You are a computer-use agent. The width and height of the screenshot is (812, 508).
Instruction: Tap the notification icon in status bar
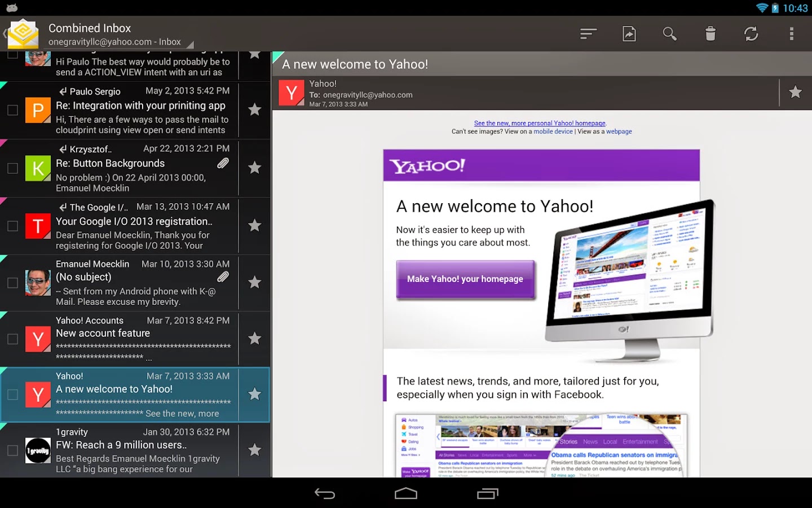12,8
